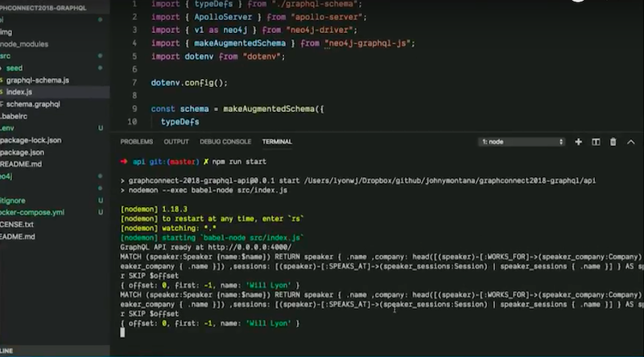Open package-lock.json in explorer
The width and height of the screenshot is (644, 357).
coord(31,140)
